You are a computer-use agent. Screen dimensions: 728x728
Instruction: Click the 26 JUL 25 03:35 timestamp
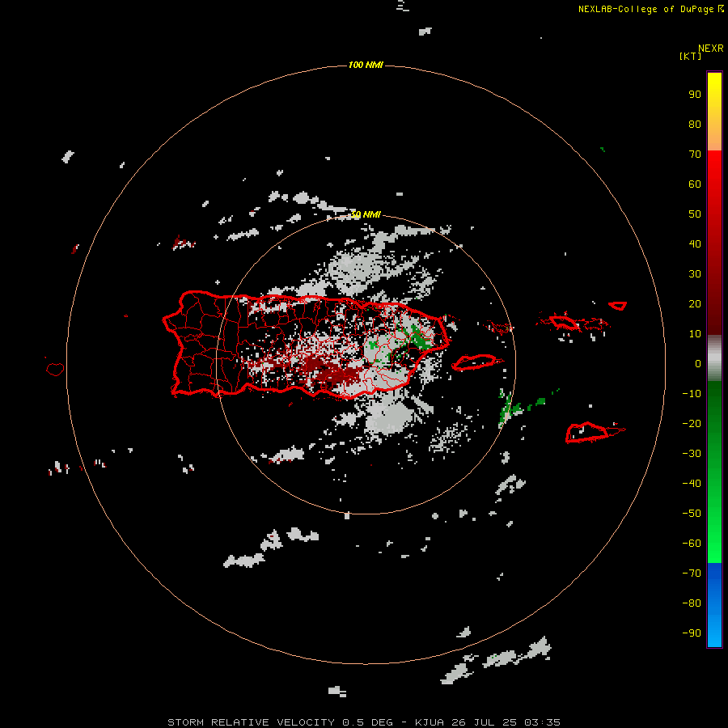[506, 722]
